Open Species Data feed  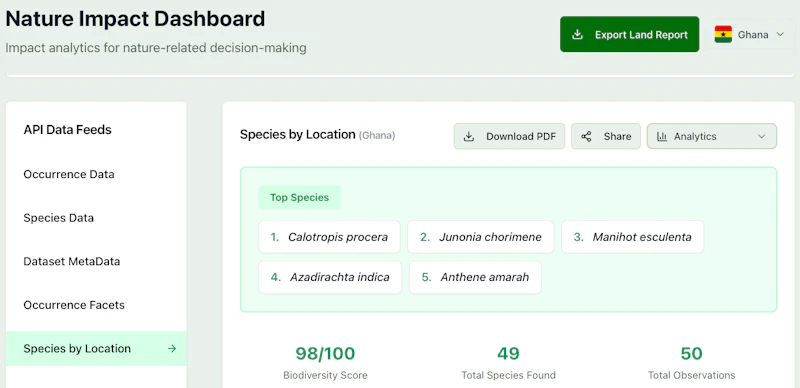pyautogui.click(x=59, y=218)
